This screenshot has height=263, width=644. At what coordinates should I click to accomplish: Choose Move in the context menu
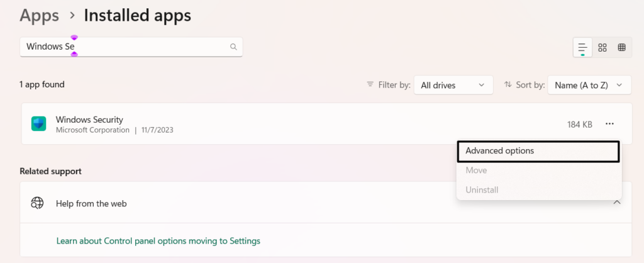[476, 171]
